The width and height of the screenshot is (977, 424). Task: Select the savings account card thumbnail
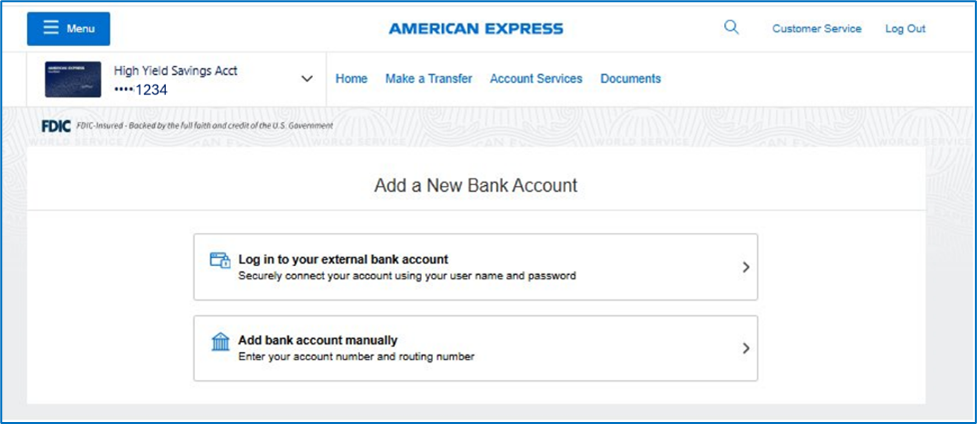72,80
